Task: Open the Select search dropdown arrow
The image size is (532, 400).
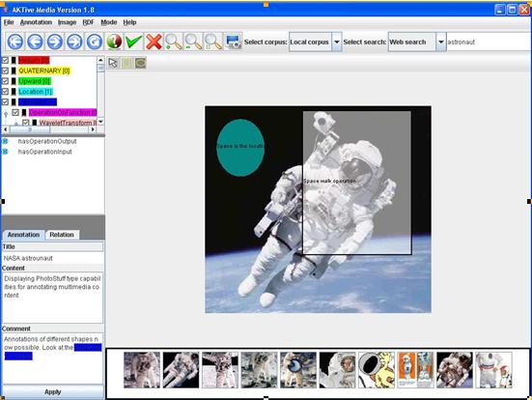Action: click(440, 43)
